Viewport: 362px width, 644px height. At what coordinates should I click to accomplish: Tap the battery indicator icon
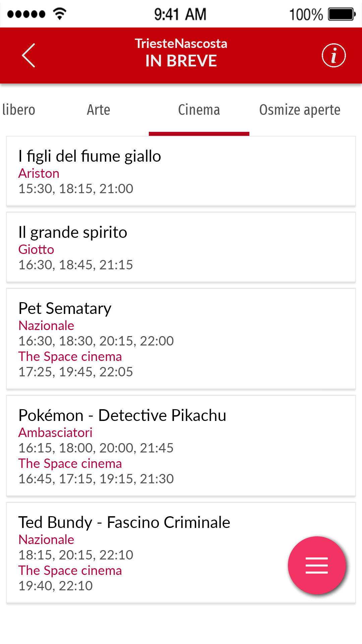341,14
